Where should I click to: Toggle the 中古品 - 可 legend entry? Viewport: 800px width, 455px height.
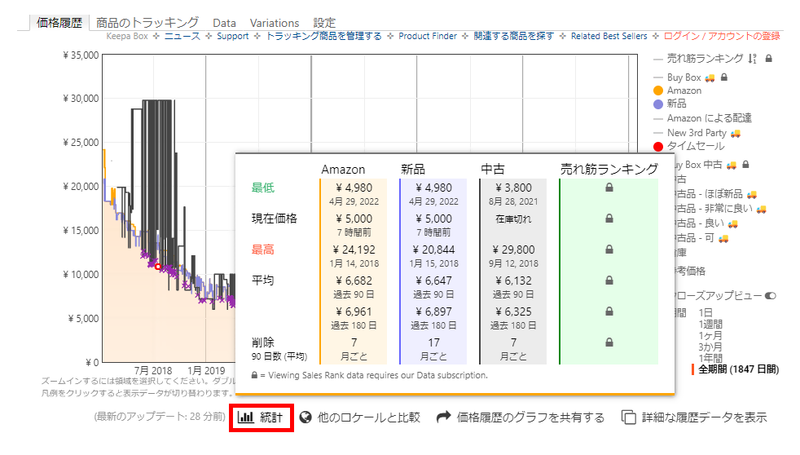click(695, 238)
